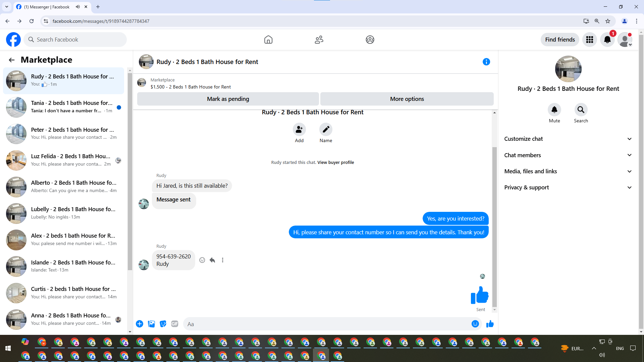
Task: Open the sticker chooser icon
Action: [163, 324]
